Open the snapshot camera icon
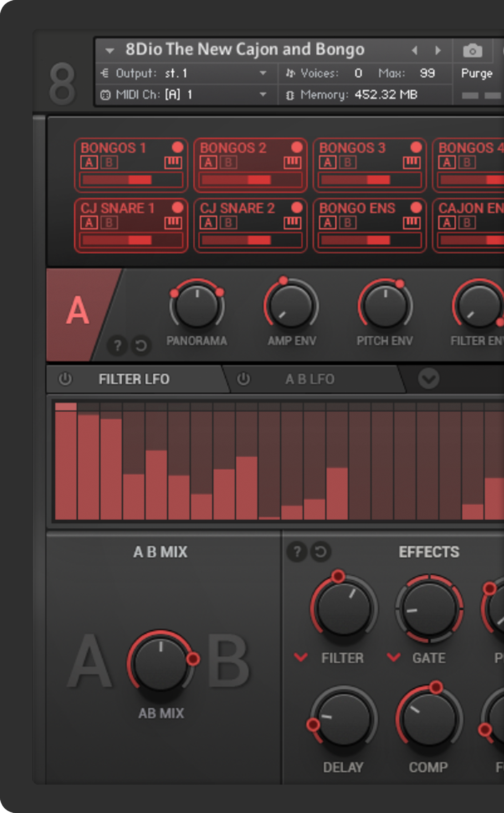The height and width of the screenshot is (813, 504). tap(472, 51)
